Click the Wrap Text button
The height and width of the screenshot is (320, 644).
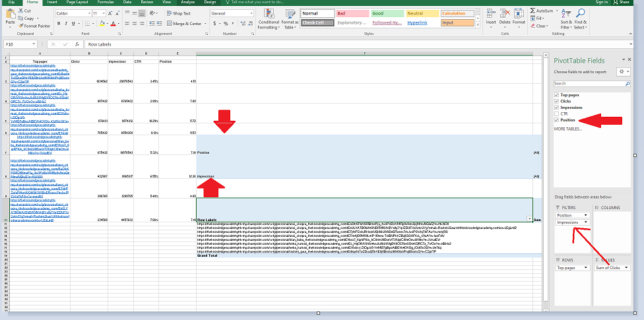(178, 13)
